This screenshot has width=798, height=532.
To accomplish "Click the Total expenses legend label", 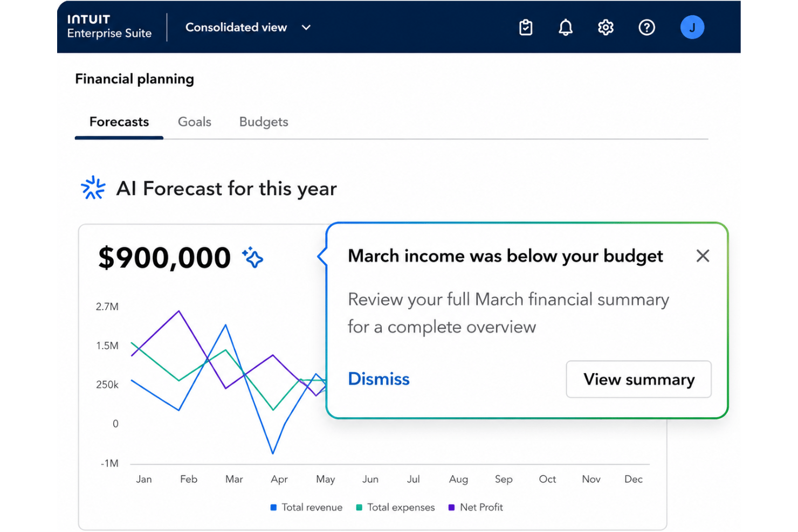I will point(401,507).
